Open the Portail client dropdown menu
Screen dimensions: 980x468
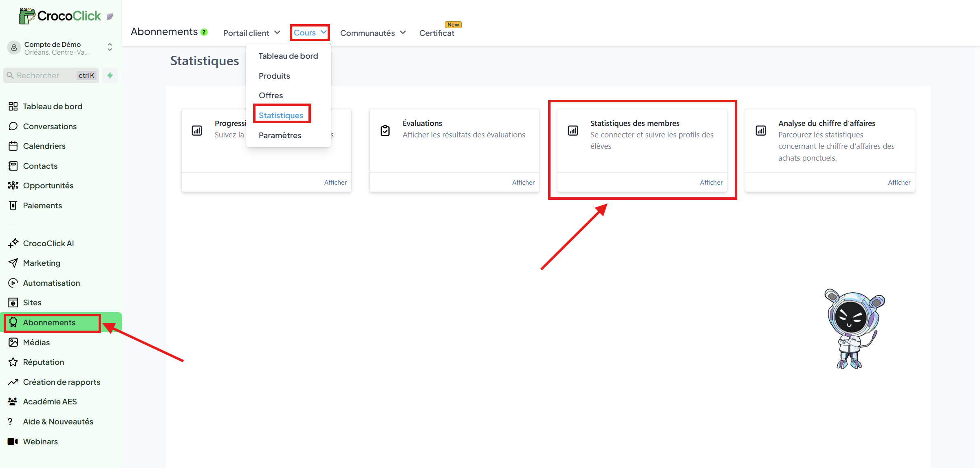point(251,33)
